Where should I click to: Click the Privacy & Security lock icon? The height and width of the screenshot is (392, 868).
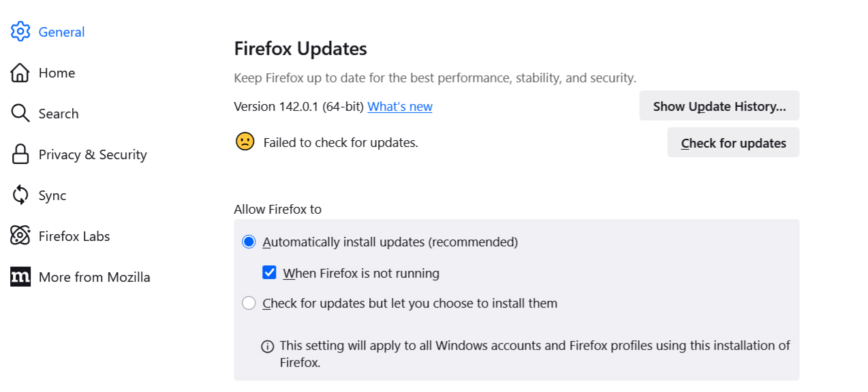point(20,154)
